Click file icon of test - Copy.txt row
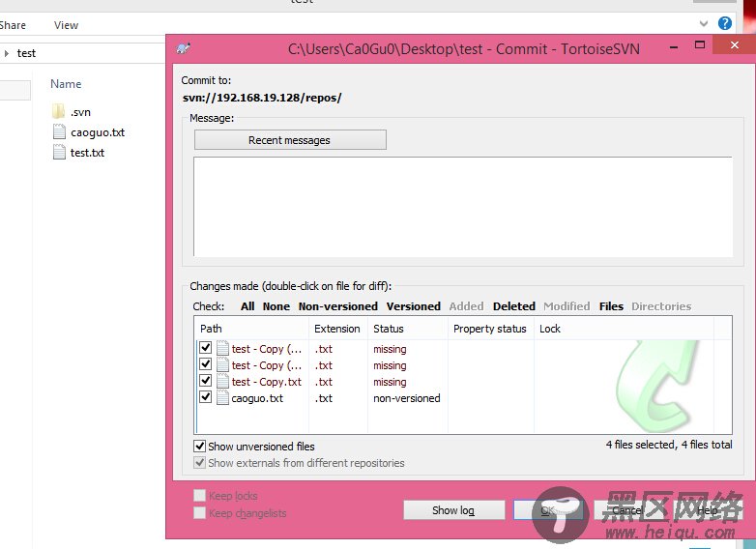Screen dimensions: 756x549 coord(222,381)
